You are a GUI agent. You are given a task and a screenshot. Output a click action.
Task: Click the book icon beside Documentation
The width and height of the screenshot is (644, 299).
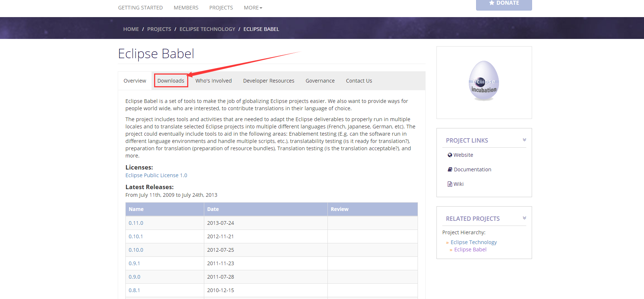[450, 170]
